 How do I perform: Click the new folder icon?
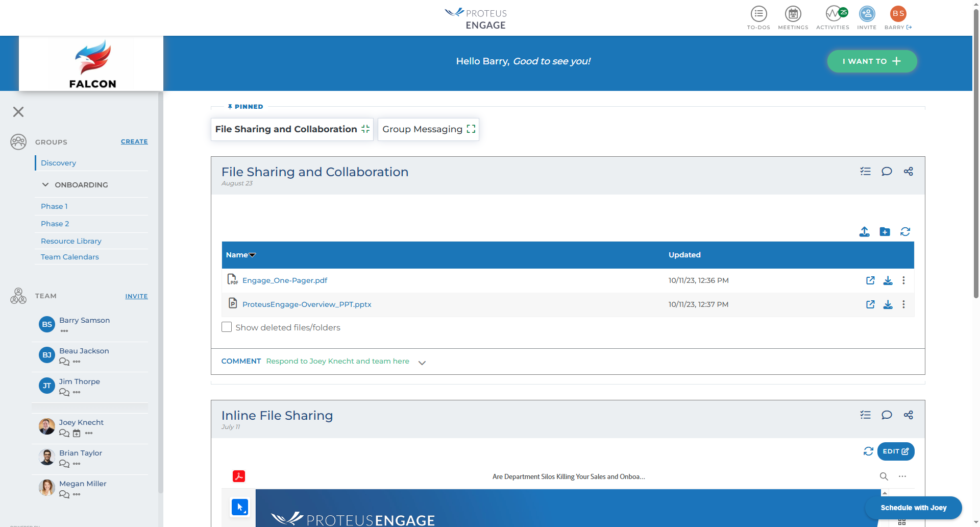pos(885,232)
